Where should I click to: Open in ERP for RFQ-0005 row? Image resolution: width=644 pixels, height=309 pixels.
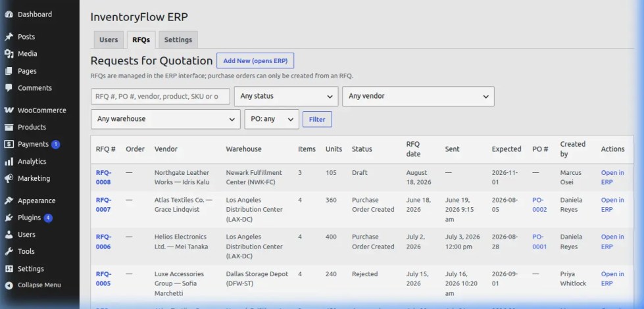point(612,279)
